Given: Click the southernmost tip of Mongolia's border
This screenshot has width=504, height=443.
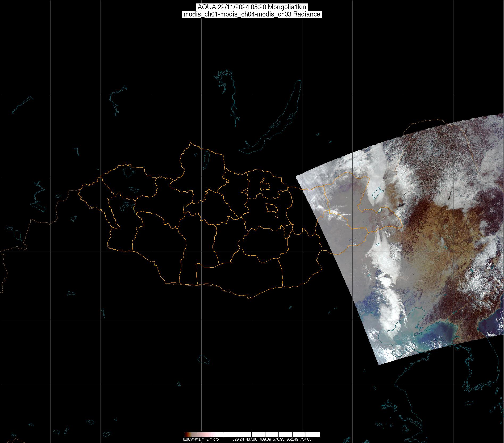Looking at the screenshot, I should [x=249, y=298].
